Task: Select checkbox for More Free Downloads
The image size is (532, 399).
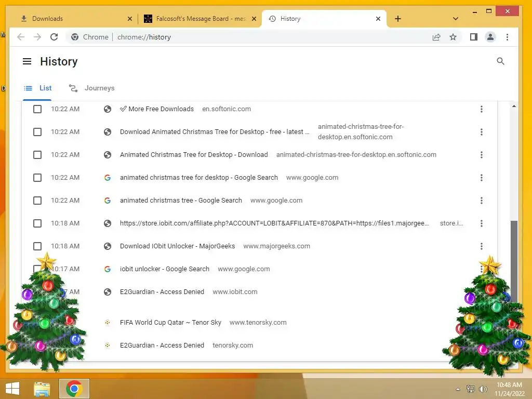Action: coord(37,109)
